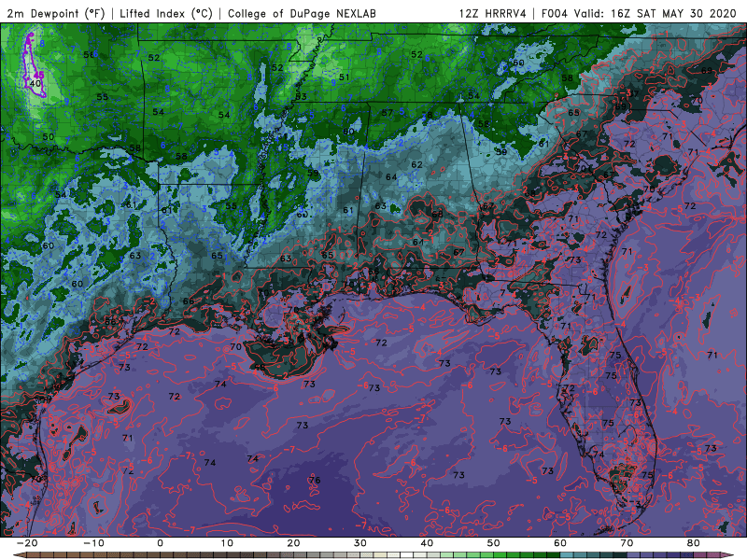Click the 76 dewpoint value in the Gulf
This screenshot has height=560, width=747.
[x=315, y=480]
